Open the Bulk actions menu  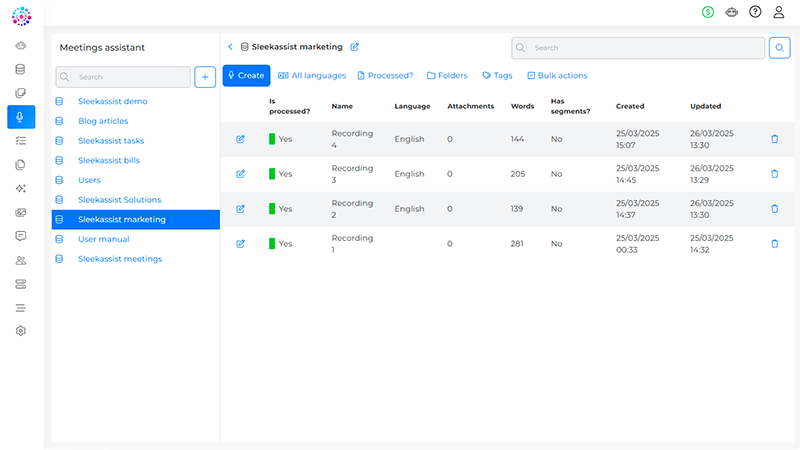pos(557,76)
